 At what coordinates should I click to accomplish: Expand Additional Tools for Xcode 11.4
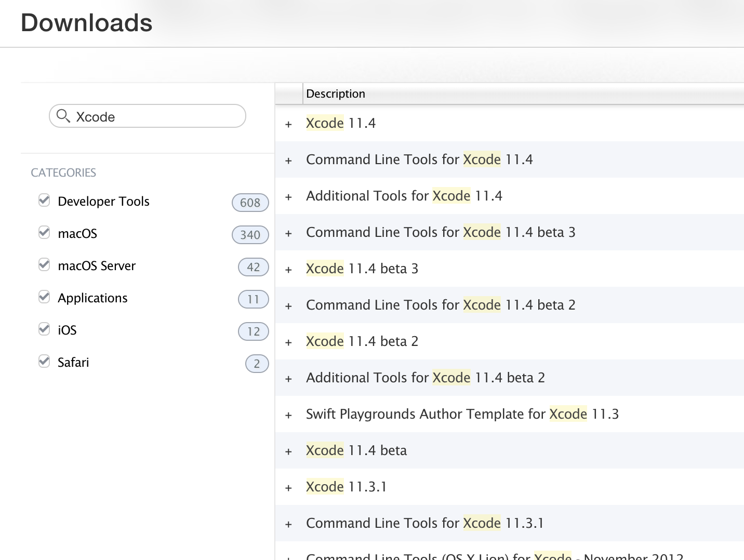[288, 197]
